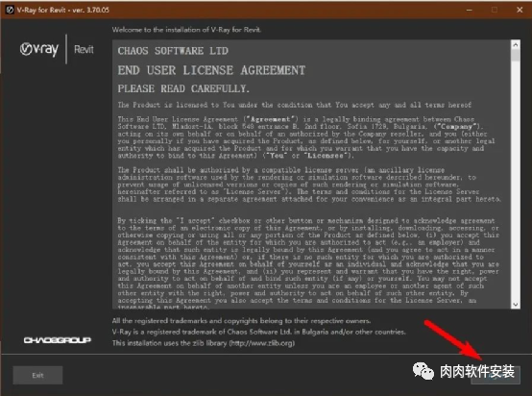Click the "Revit" label beside the V-Ray logo
532x396 pixels.
(x=84, y=50)
